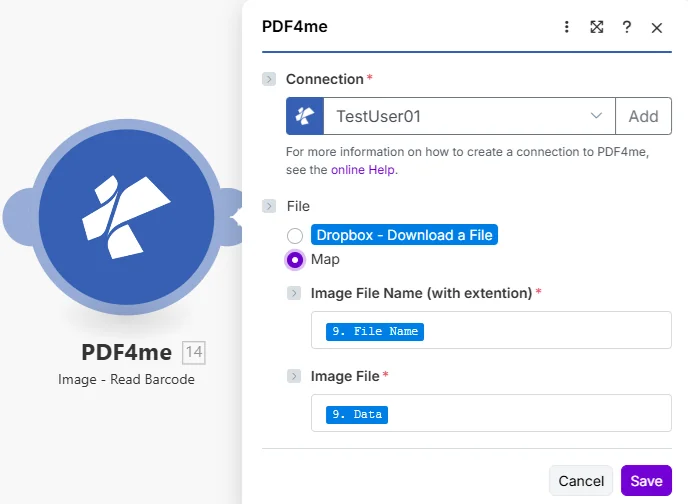Image resolution: width=688 pixels, height=504 pixels.
Task: Click the module's left connector handle
Action: tap(18, 217)
